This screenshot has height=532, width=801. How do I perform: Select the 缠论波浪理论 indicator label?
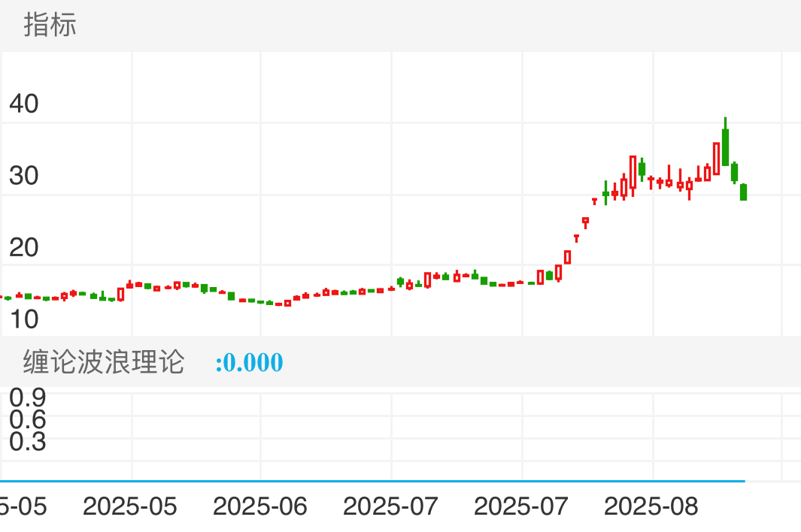(103, 362)
